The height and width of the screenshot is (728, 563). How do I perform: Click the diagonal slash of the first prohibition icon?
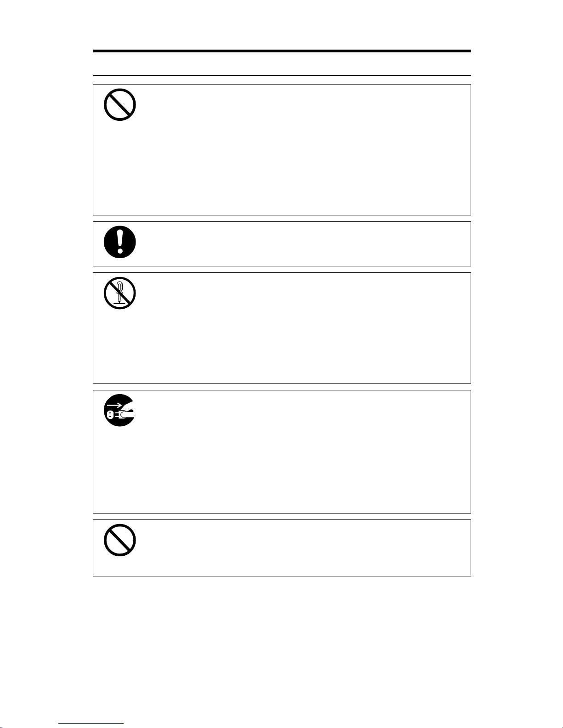pyautogui.click(x=119, y=105)
